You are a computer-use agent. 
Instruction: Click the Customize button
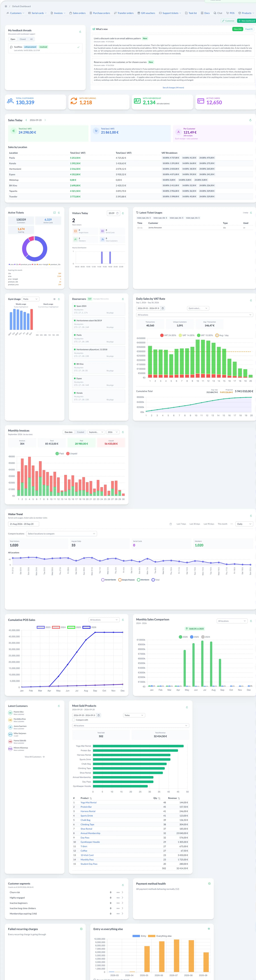(x=228, y=21)
